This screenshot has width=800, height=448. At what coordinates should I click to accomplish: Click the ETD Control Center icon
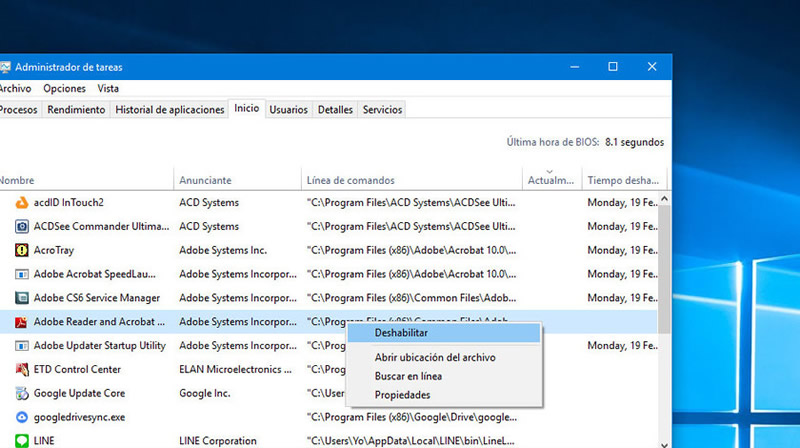(21, 369)
